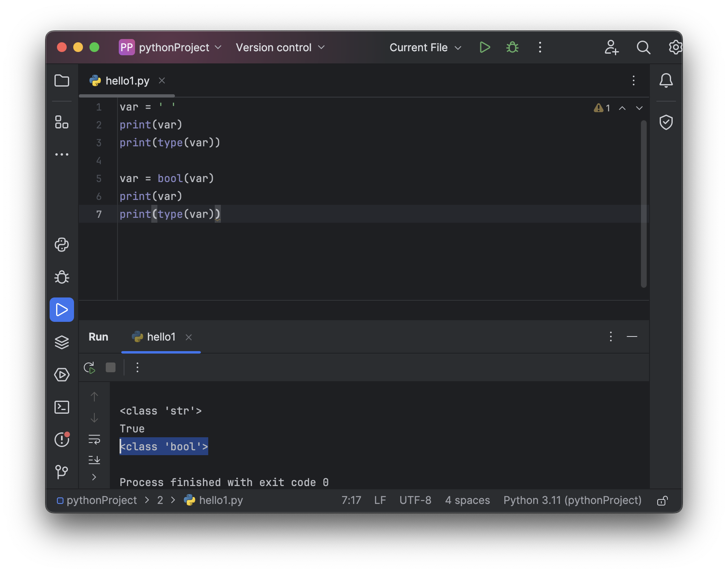Place cursor on line 5 bool(var)

pos(186,178)
